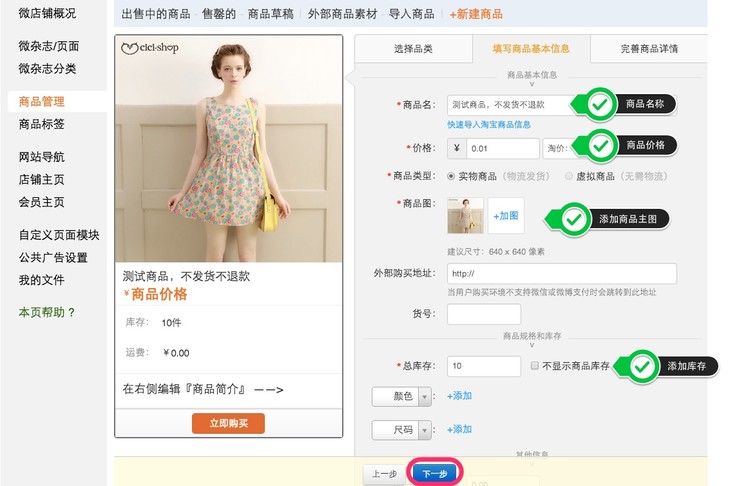Select the 虚拟商品 radio button
The height and width of the screenshot is (486, 730).
[568, 176]
